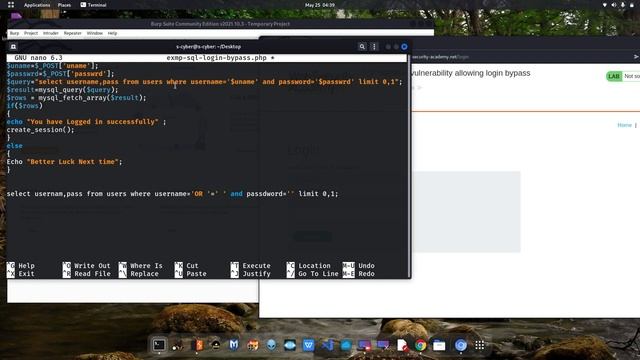Launch the blue M-shield app from the dock
The width and height of the screenshot is (640, 360).
coord(233,345)
